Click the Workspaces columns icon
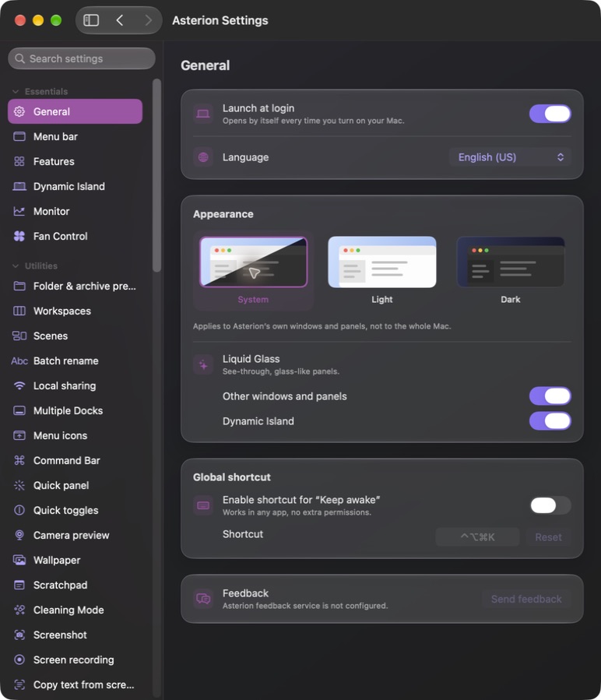This screenshot has height=700, width=601. click(x=19, y=311)
